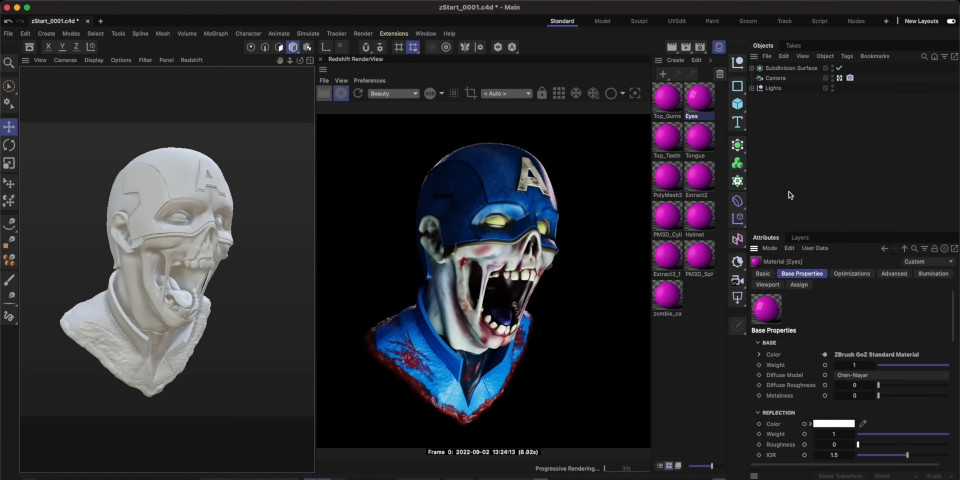Click the Cube primitive icon
The width and height of the screenshot is (960, 480).
[738, 104]
